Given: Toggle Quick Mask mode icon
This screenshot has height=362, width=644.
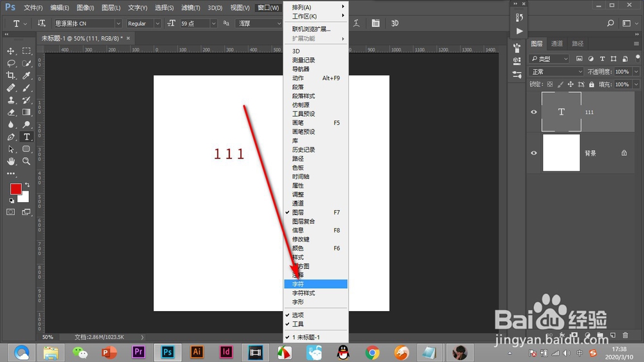Looking at the screenshot, I should (11, 212).
